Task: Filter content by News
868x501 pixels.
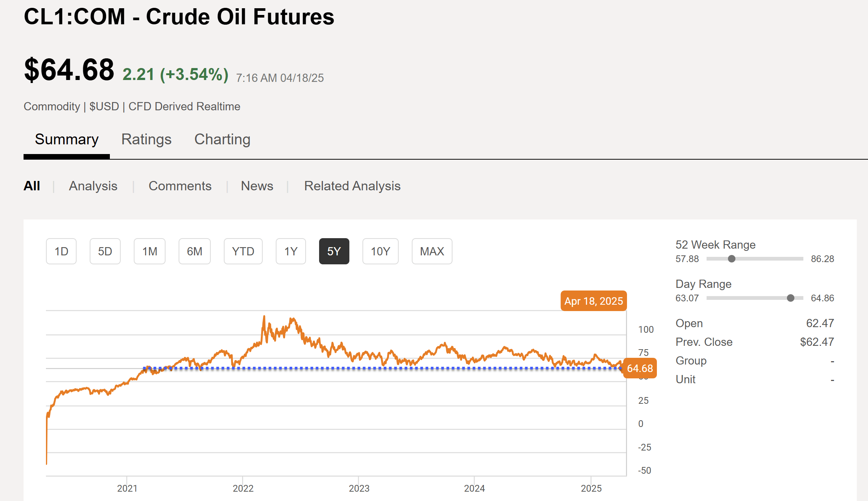Action: (257, 186)
